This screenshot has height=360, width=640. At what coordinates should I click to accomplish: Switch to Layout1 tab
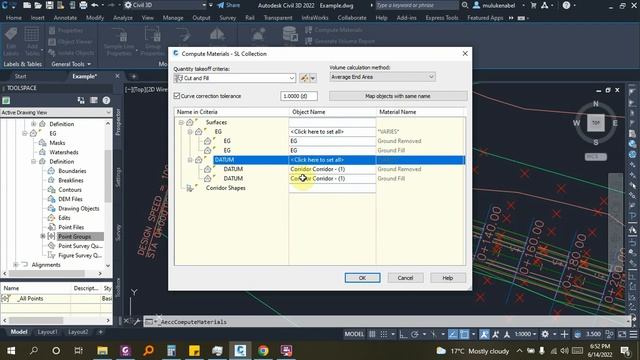47,332
